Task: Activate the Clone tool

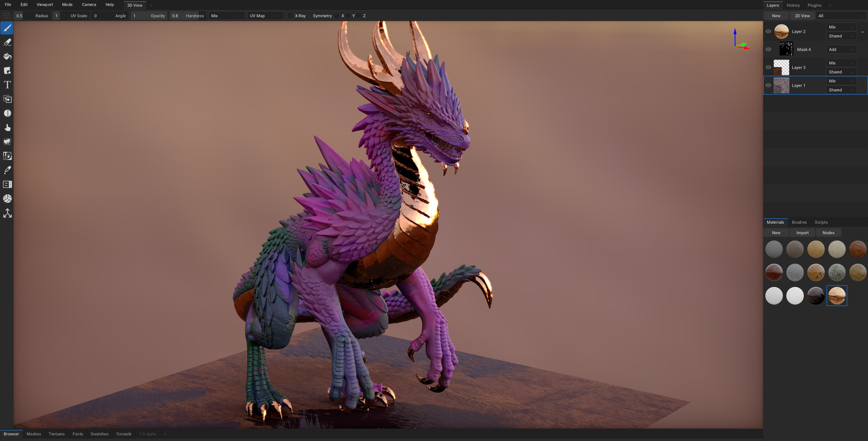Action: click(7, 99)
